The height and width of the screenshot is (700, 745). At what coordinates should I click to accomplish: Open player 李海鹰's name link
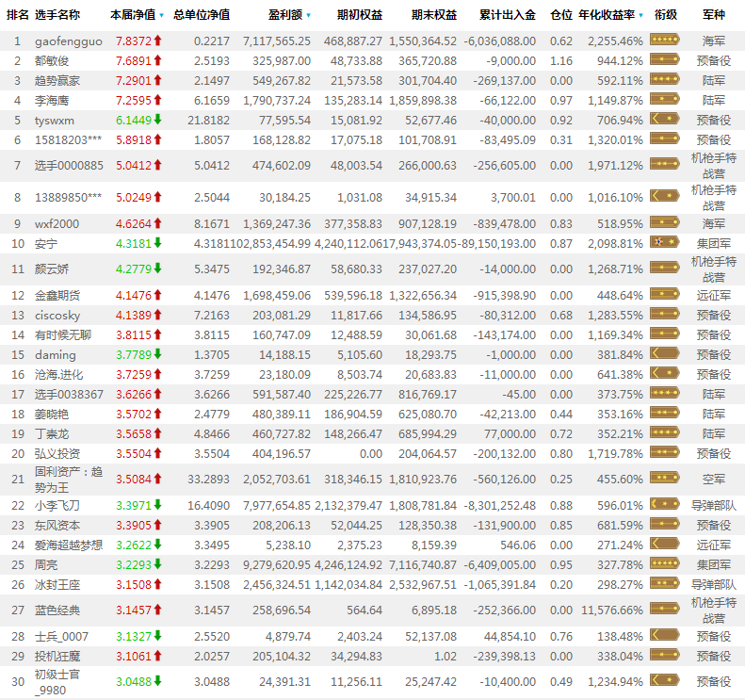click(x=52, y=100)
